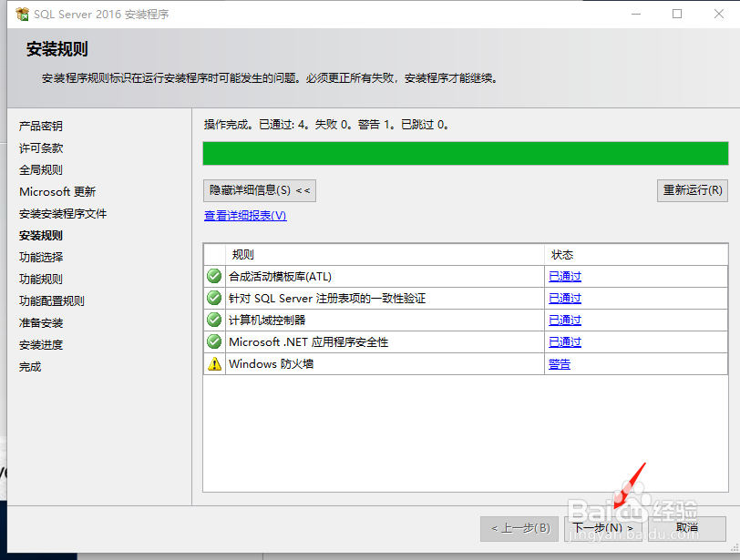740x560 pixels.
Task: Open 已通过 status link for 合成活动模板库(ATL)
Action: [x=565, y=276]
